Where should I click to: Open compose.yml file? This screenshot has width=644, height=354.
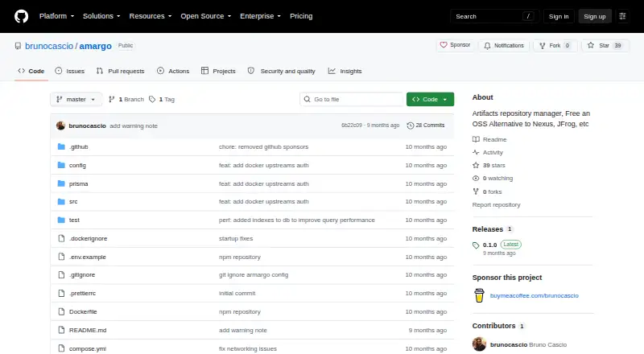tap(88, 348)
